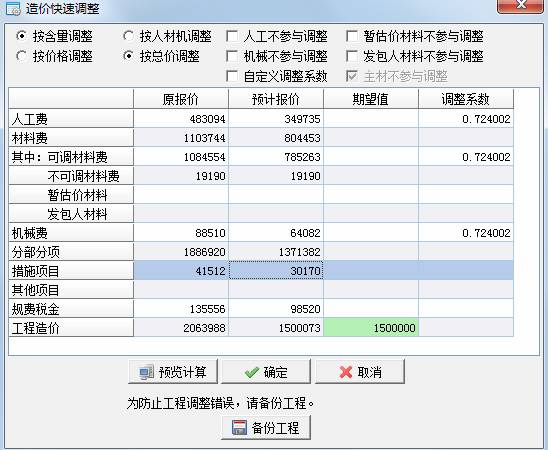Click the 工程造价 期望值 cell showing 1500000

tap(371, 328)
